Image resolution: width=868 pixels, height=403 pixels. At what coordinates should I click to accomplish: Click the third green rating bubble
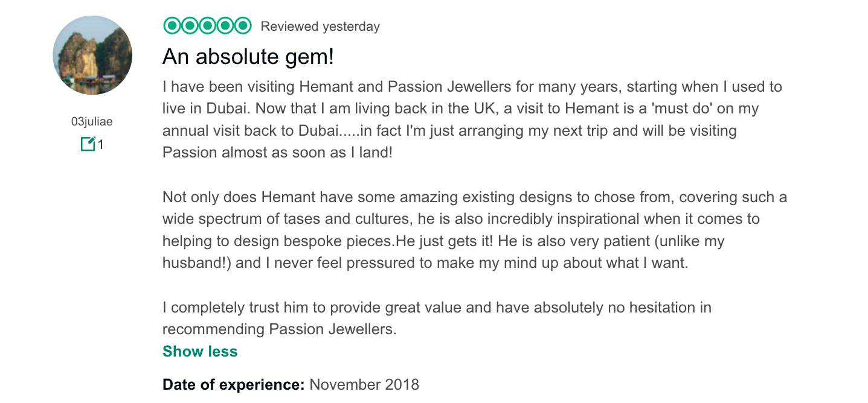click(207, 26)
